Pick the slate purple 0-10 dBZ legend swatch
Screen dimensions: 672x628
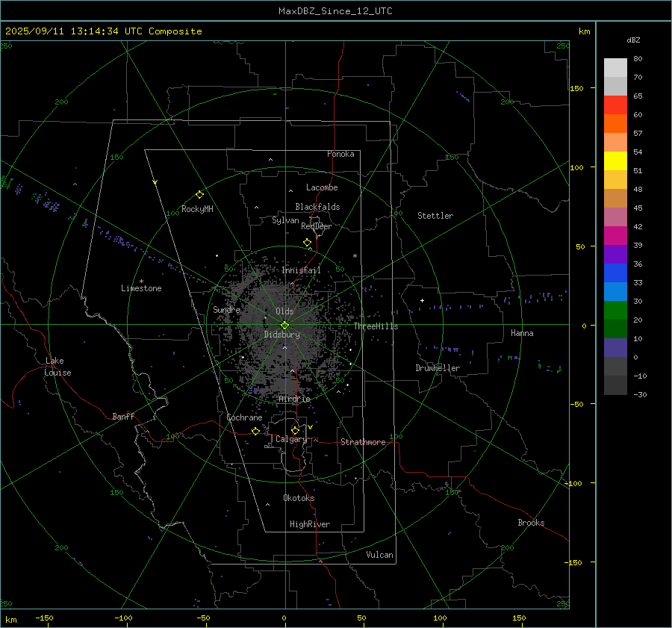pyautogui.click(x=615, y=347)
